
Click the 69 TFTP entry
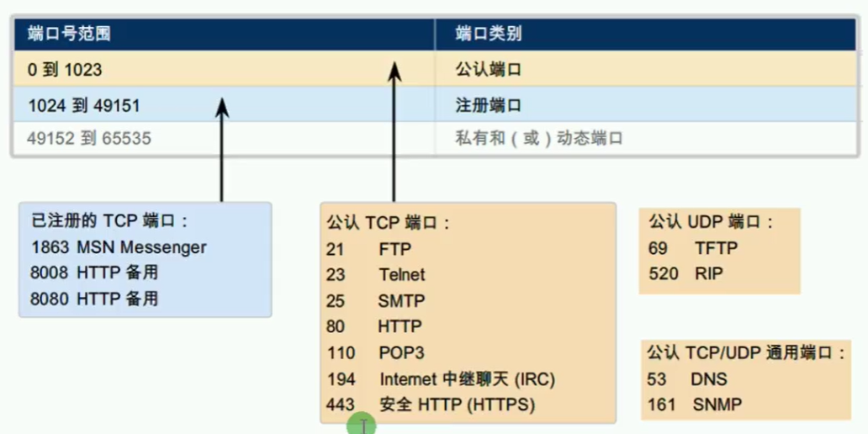pos(693,248)
